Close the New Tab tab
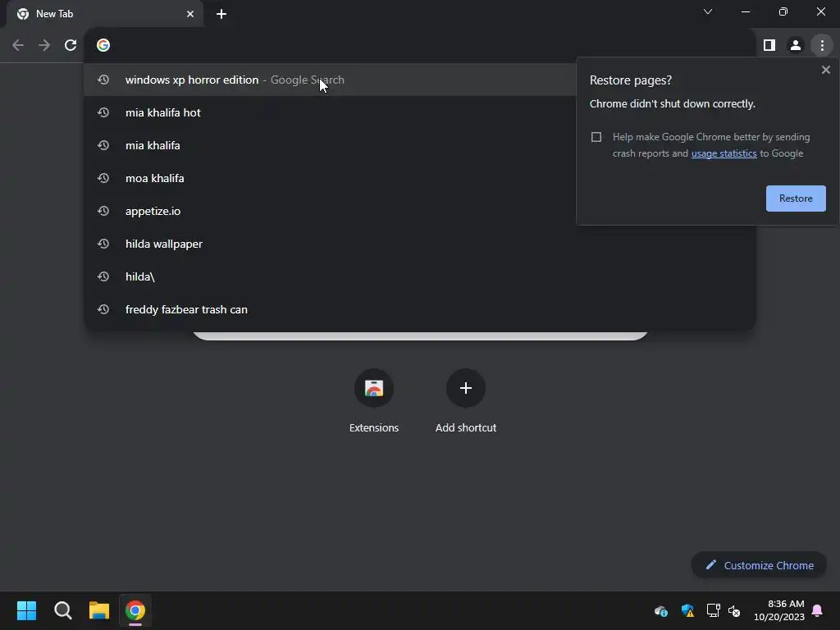This screenshot has height=630, width=840. pyautogui.click(x=190, y=14)
